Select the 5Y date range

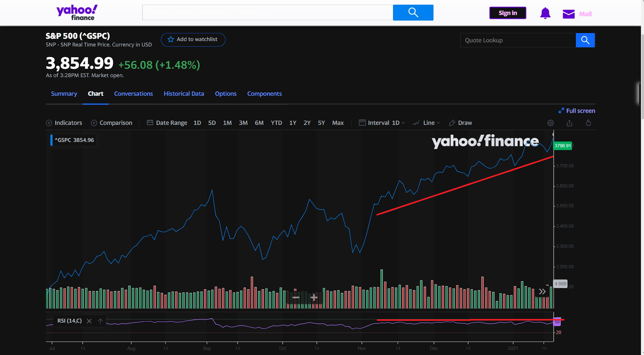(x=321, y=123)
